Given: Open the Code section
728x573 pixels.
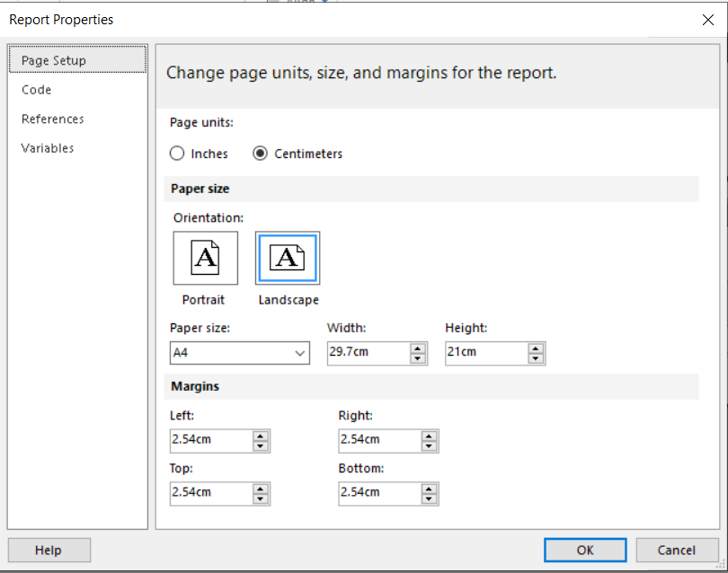Looking at the screenshot, I should click(36, 90).
